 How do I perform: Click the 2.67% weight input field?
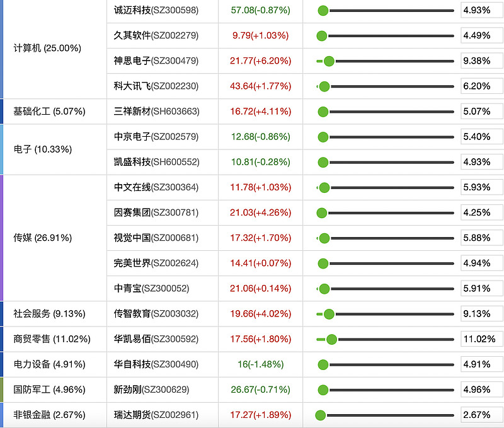point(481,415)
